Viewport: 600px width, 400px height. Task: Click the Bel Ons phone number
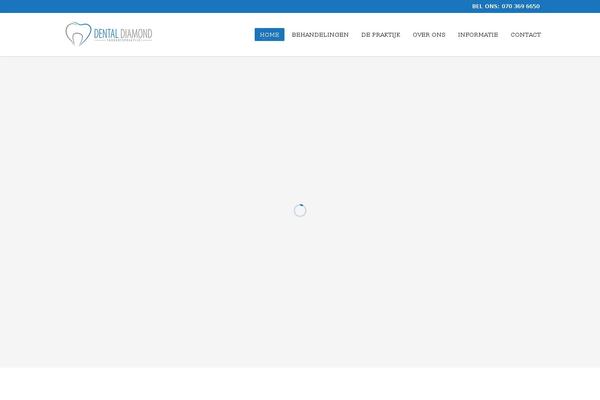point(505,6)
